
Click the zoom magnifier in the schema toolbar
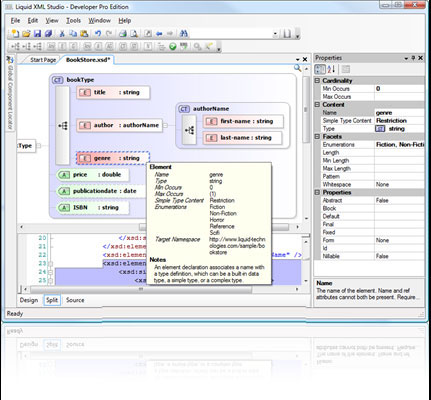click(197, 47)
